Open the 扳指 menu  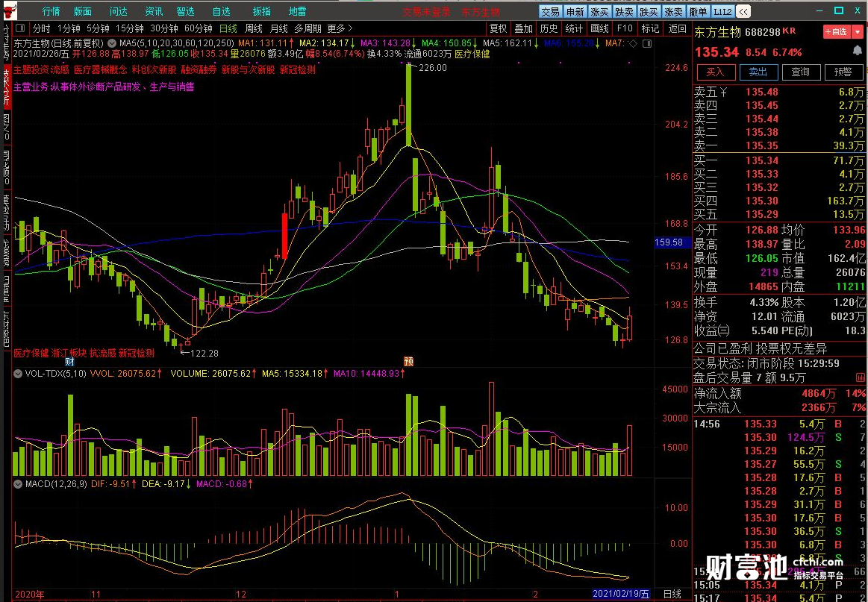[262, 11]
